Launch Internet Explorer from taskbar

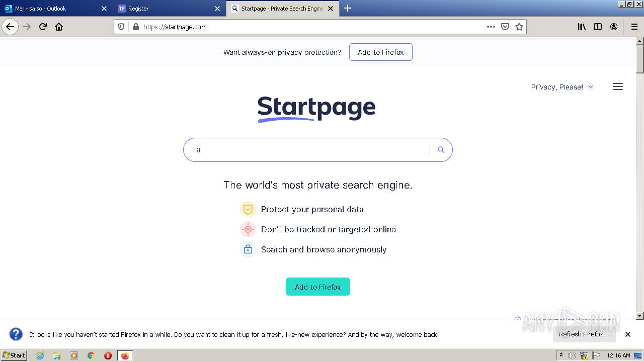[x=40, y=355]
